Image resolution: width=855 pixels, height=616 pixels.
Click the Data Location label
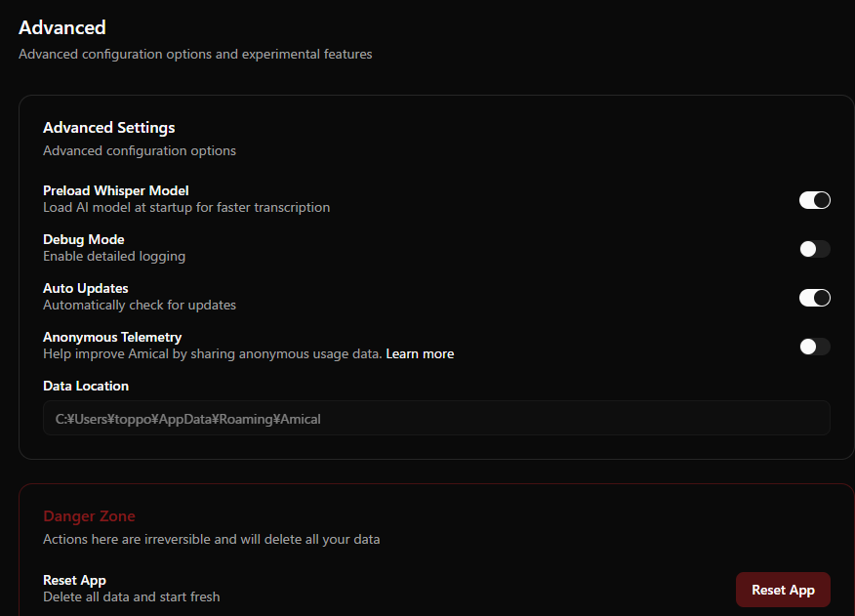click(x=86, y=386)
